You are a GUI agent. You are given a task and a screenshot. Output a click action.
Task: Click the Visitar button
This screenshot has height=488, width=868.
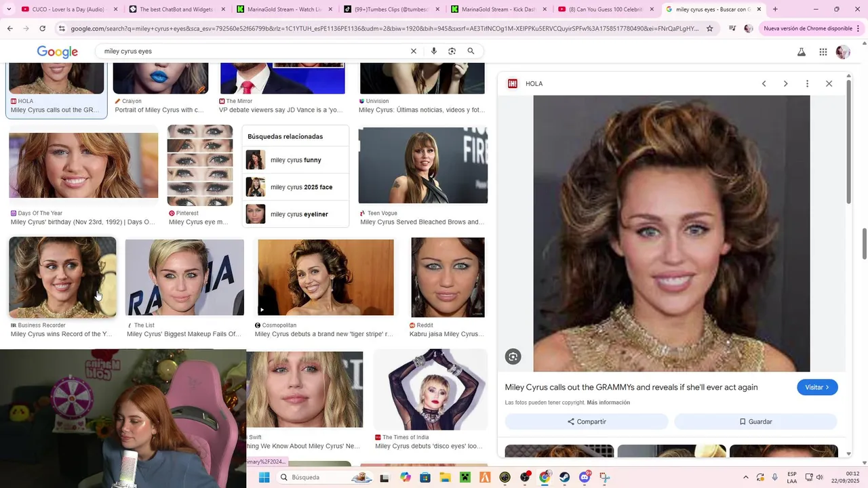(x=817, y=388)
